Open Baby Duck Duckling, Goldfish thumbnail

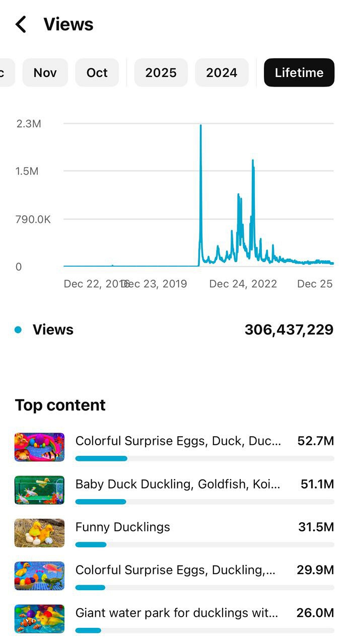(x=39, y=490)
